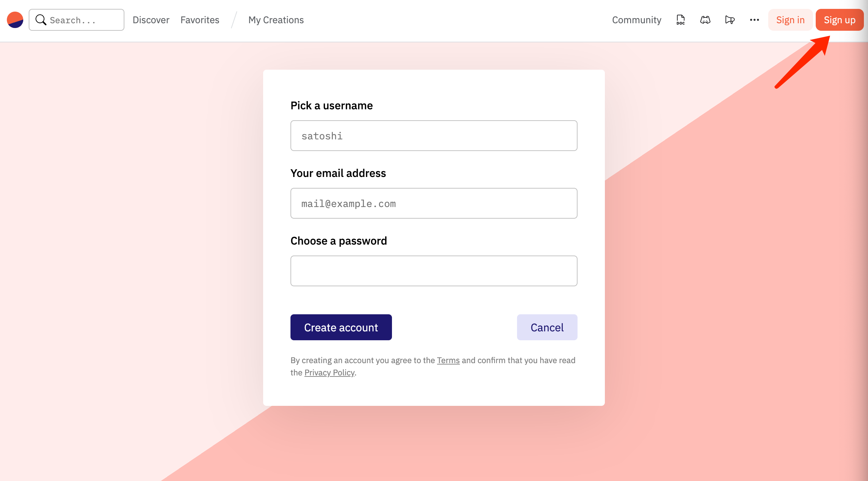Read the Privacy Policy link

(x=329, y=373)
